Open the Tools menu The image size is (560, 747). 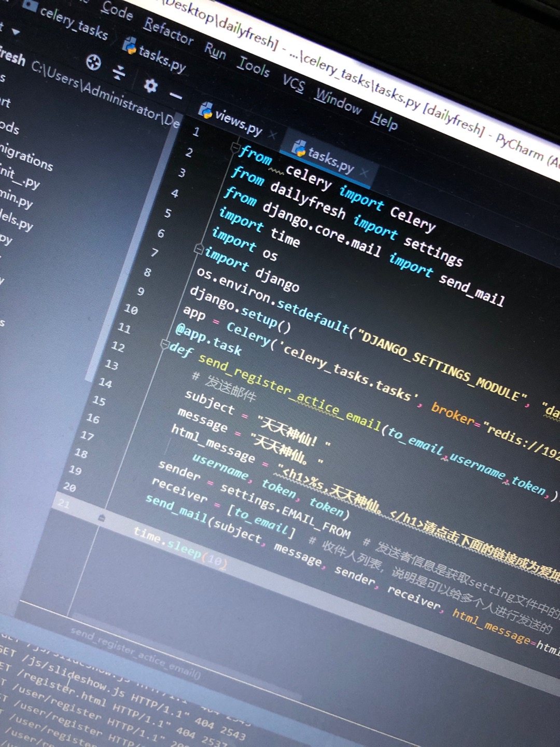click(254, 66)
